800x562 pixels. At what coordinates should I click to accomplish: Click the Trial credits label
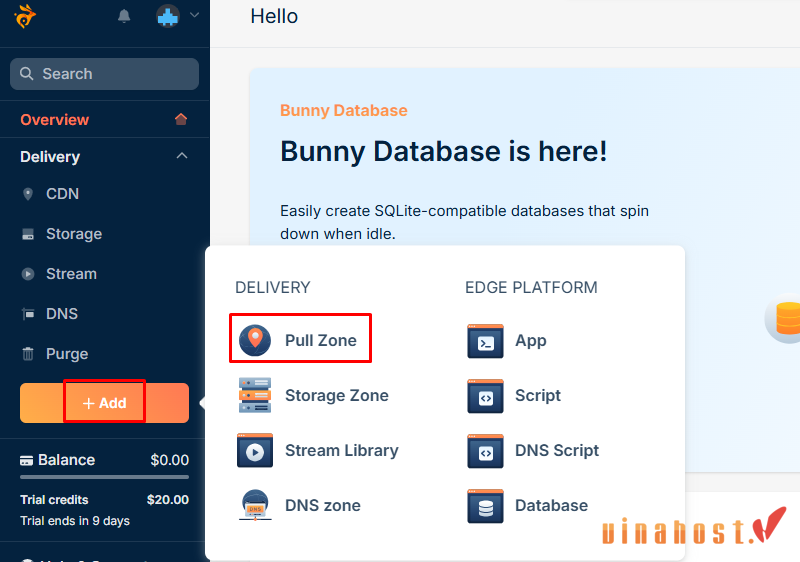(x=54, y=500)
